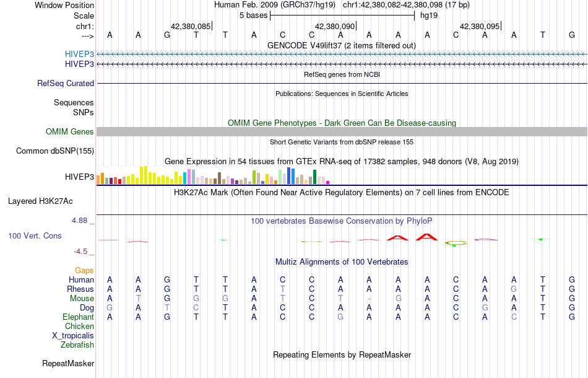Click the gray OMIM Genes bar

[x=342, y=132]
